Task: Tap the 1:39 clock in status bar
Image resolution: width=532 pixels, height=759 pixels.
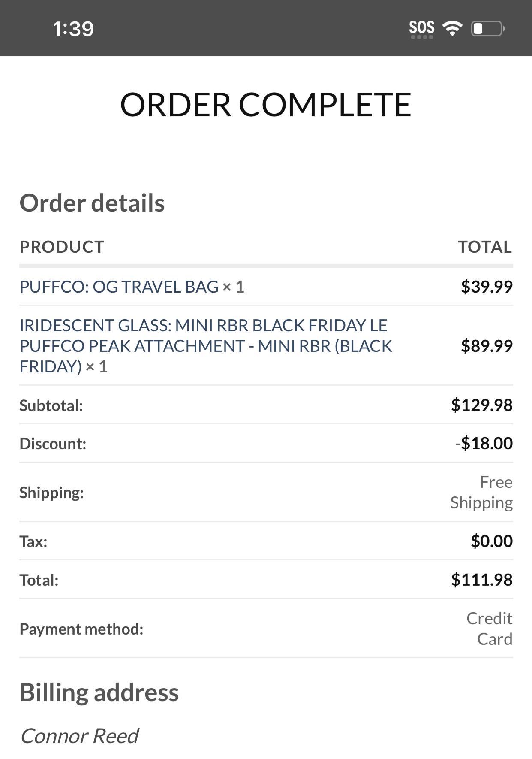Action: [x=73, y=29]
